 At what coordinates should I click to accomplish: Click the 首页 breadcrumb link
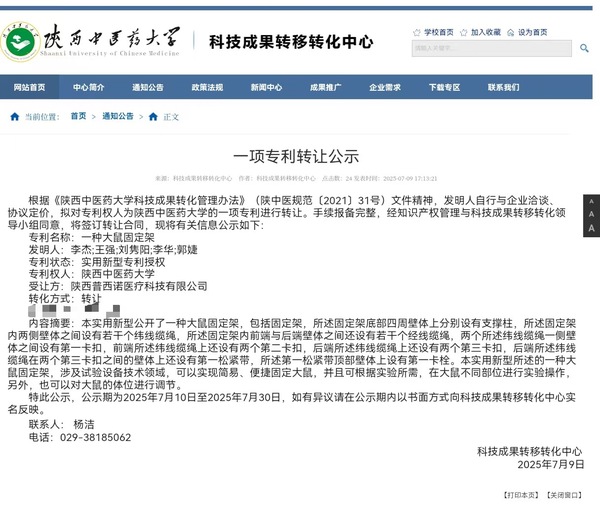pyautogui.click(x=78, y=117)
